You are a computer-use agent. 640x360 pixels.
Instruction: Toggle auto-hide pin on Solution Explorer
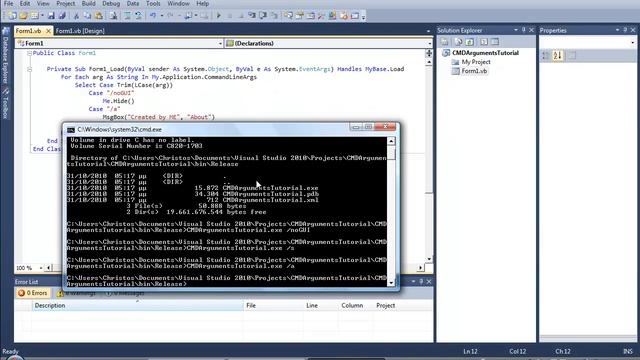tap(524, 30)
